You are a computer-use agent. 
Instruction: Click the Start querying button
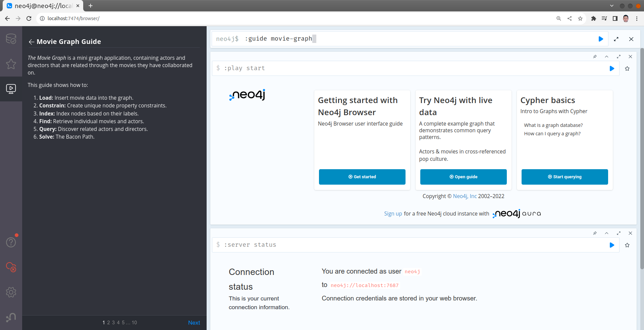point(565,177)
